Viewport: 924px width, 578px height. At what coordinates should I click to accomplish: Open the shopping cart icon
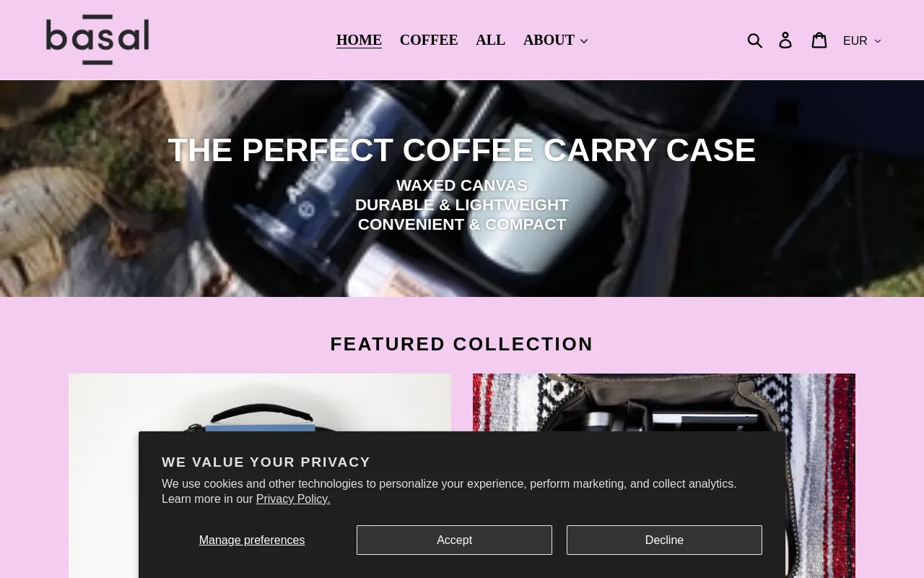click(x=819, y=40)
